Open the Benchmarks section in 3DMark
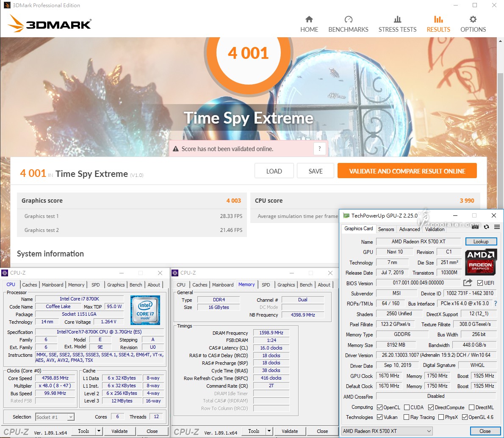 348,25
